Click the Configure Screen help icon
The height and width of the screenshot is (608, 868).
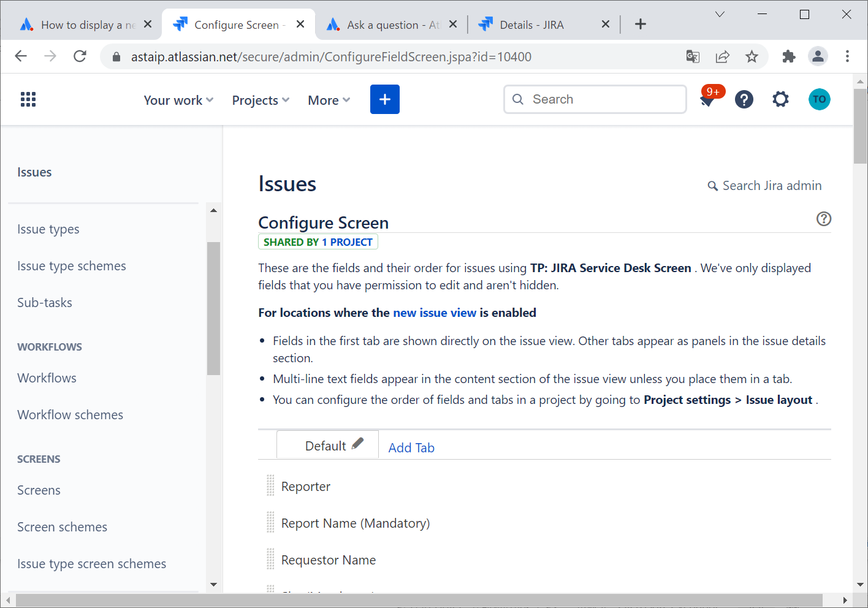point(824,219)
